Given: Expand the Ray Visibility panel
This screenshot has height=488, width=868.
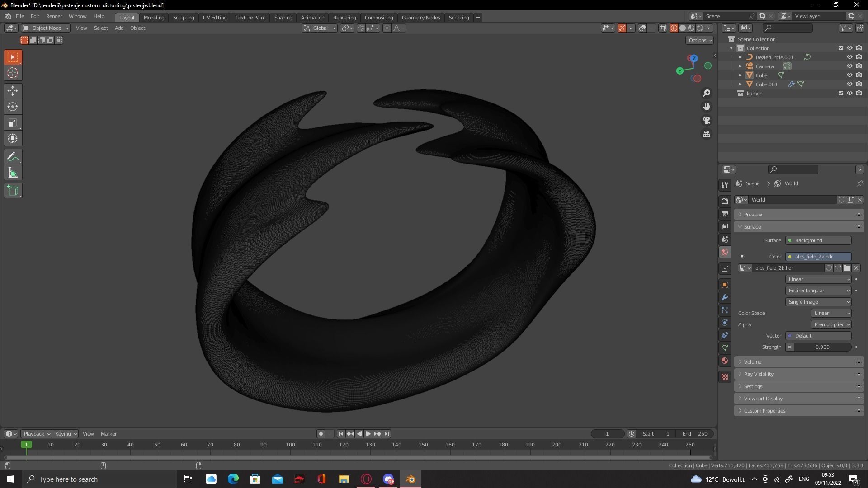Looking at the screenshot, I should pyautogui.click(x=759, y=374).
